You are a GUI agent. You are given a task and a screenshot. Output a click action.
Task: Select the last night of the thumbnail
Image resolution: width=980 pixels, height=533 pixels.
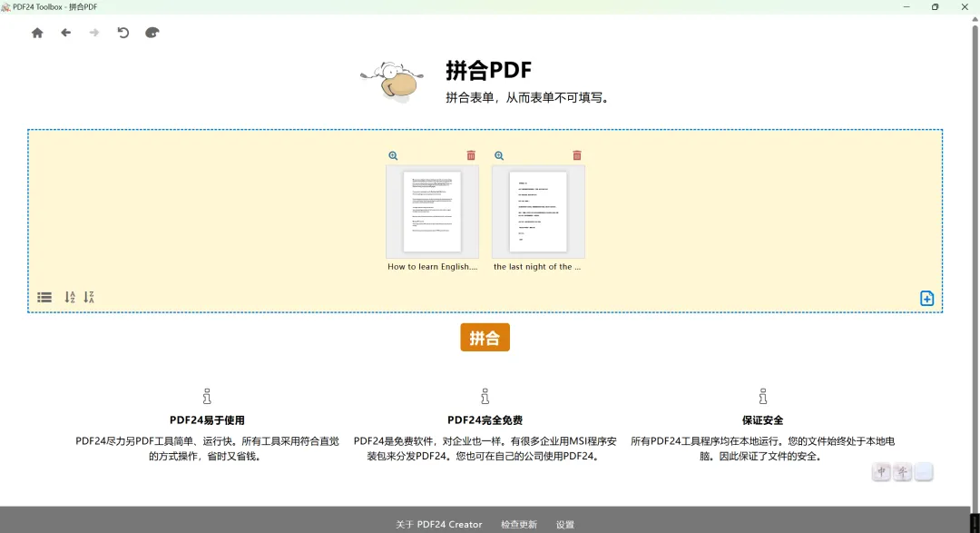[538, 212]
